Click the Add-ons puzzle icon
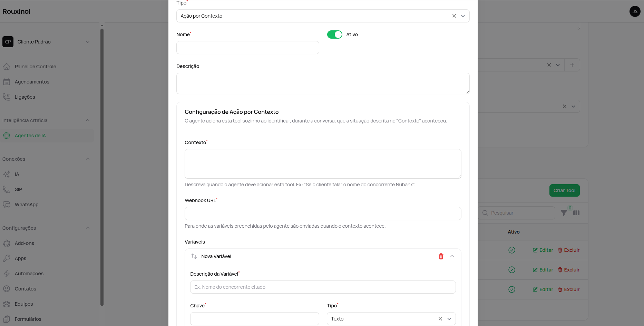 pyautogui.click(x=7, y=243)
